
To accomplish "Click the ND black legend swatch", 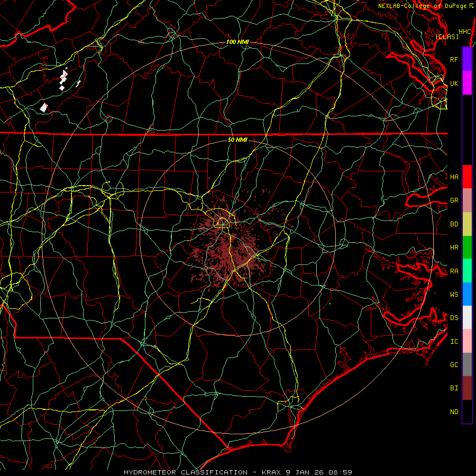I will 467,411.
